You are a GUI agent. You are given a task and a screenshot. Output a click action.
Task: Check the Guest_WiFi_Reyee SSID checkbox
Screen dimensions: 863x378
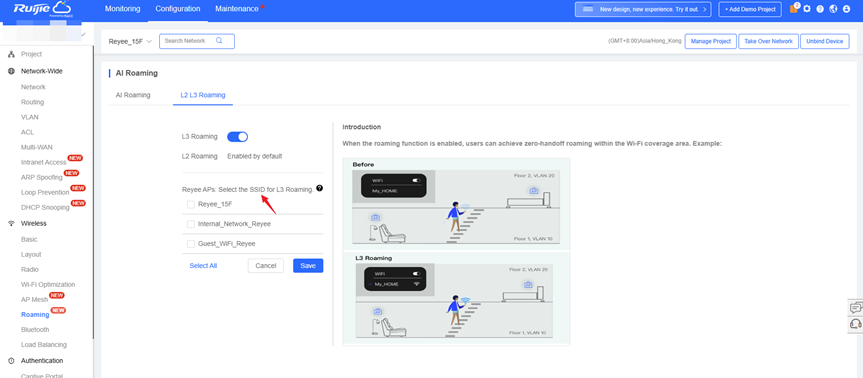click(x=191, y=244)
